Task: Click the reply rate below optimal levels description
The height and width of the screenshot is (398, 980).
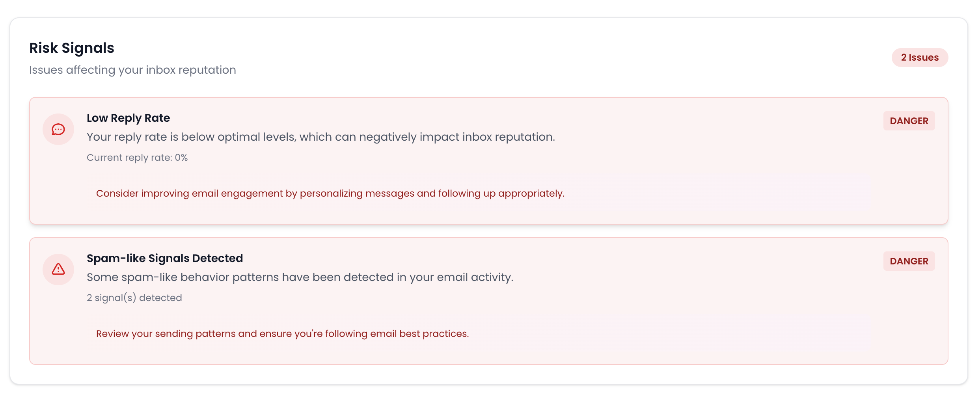Action: click(x=320, y=137)
